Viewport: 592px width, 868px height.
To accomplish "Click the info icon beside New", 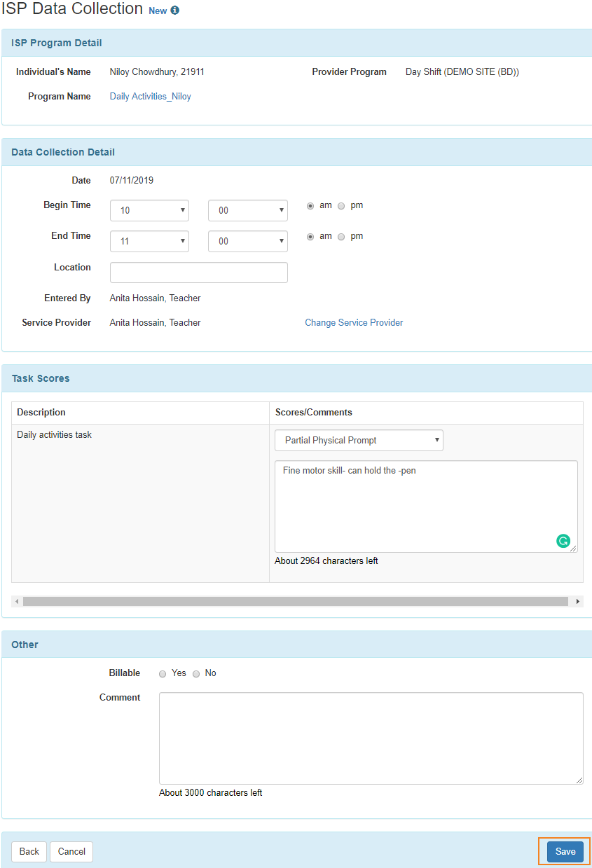I will [175, 11].
